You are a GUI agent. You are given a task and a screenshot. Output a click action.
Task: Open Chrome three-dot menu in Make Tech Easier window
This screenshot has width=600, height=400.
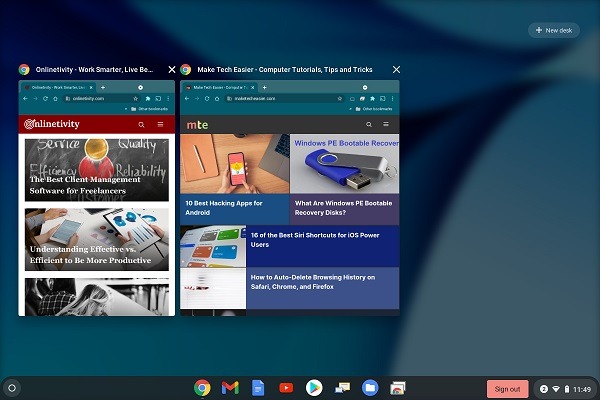tap(393, 98)
